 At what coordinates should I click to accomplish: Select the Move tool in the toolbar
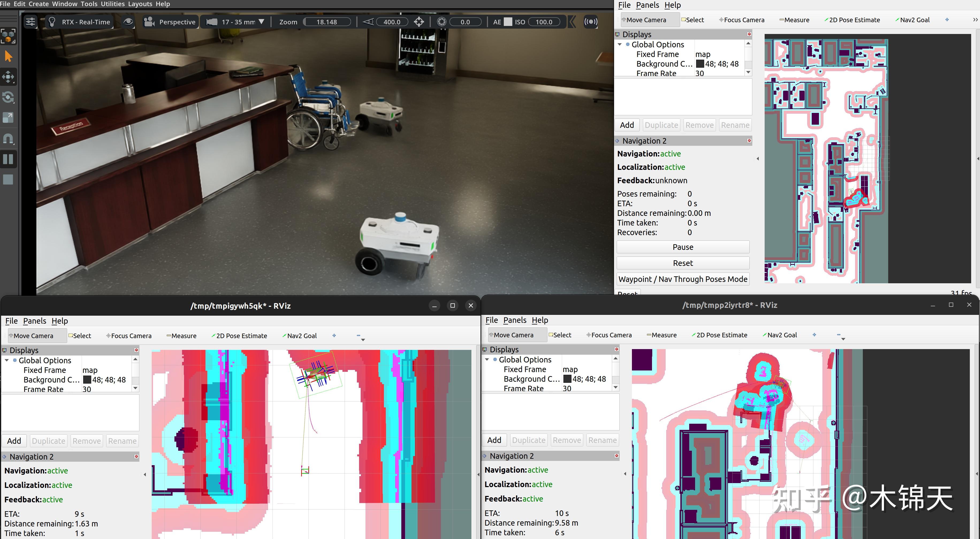coord(8,77)
